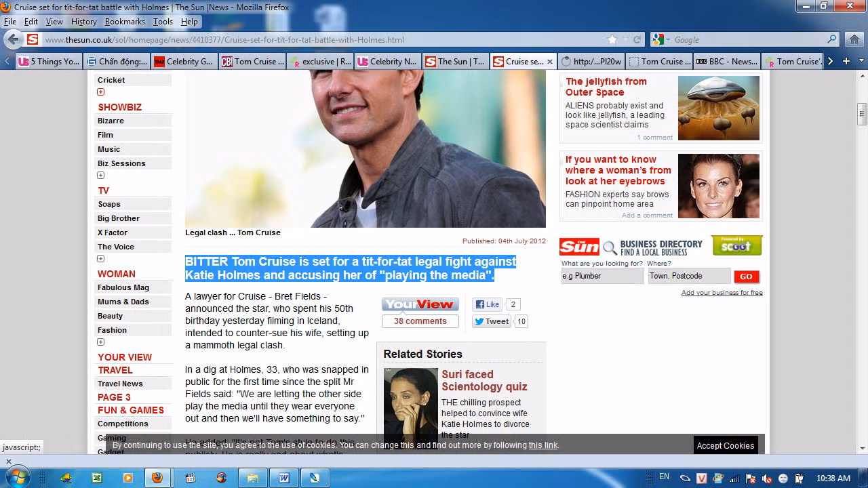Viewport: 868px width, 488px height.
Task: Expand the TV section below The Voice
Action: [101, 259]
